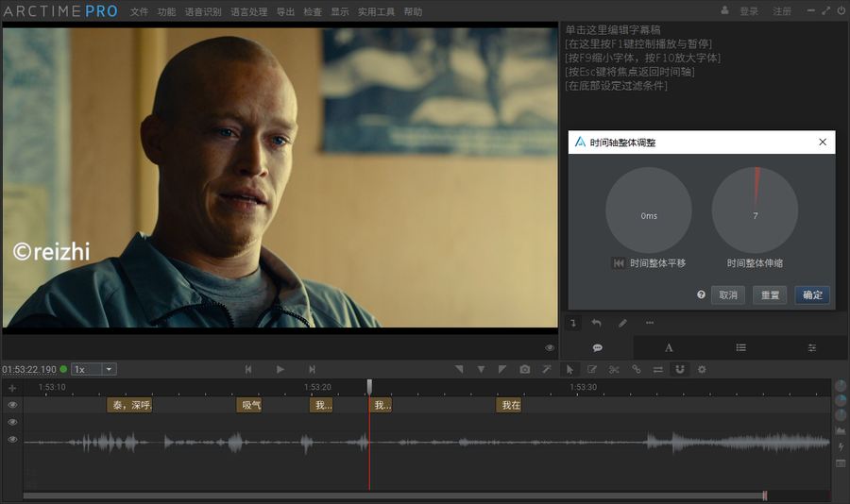Click the user account icon

pyautogui.click(x=724, y=10)
